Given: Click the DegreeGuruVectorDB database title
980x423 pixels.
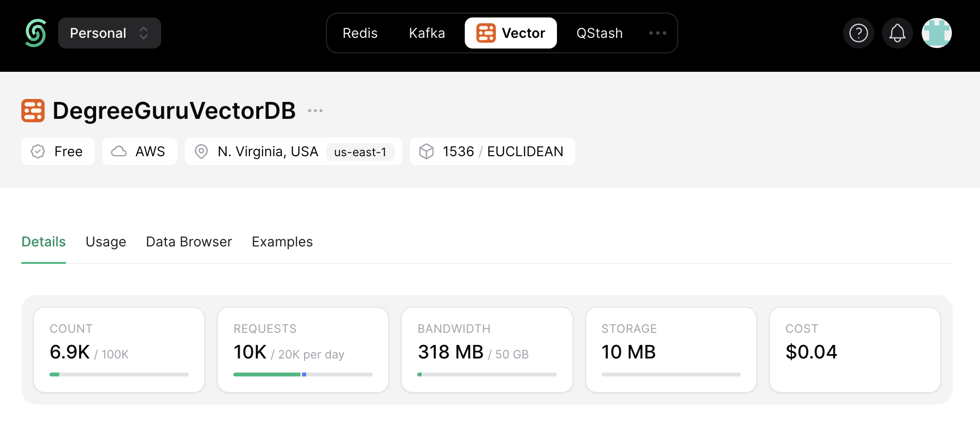Looking at the screenshot, I should point(174,111).
